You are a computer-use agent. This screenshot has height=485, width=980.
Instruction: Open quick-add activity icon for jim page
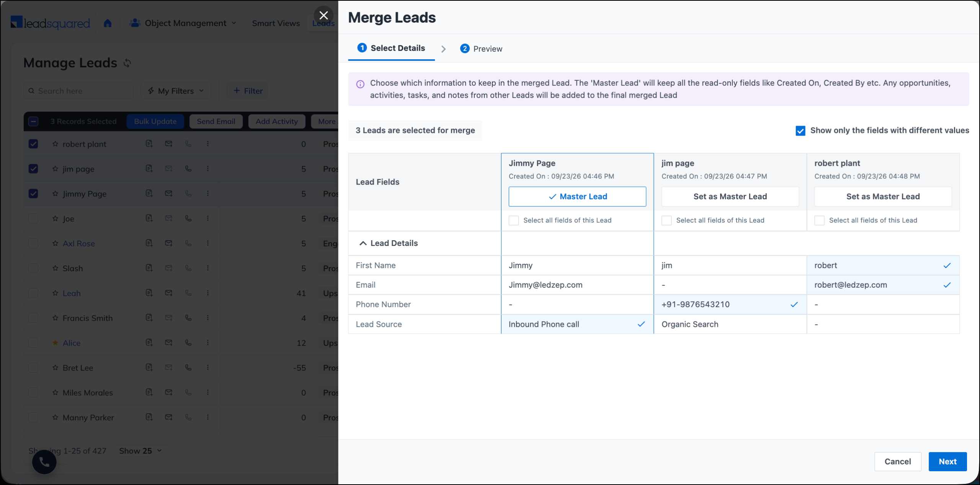149,169
